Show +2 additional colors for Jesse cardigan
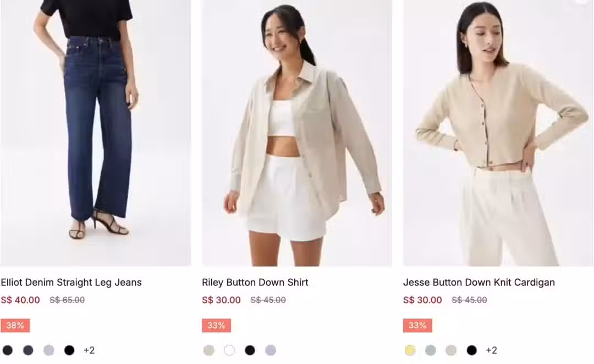This screenshot has width=594, height=364. click(x=491, y=350)
